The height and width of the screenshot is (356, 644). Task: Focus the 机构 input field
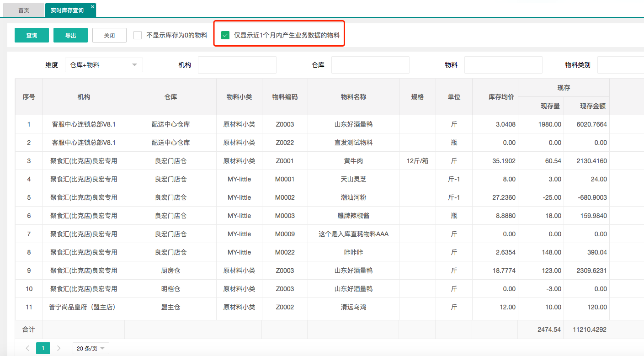(x=237, y=65)
